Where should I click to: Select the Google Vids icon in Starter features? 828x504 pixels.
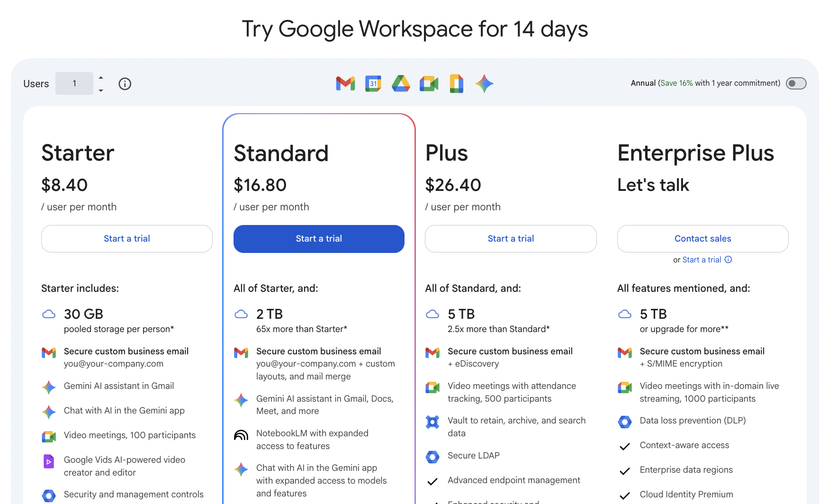(x=49, y=461)
